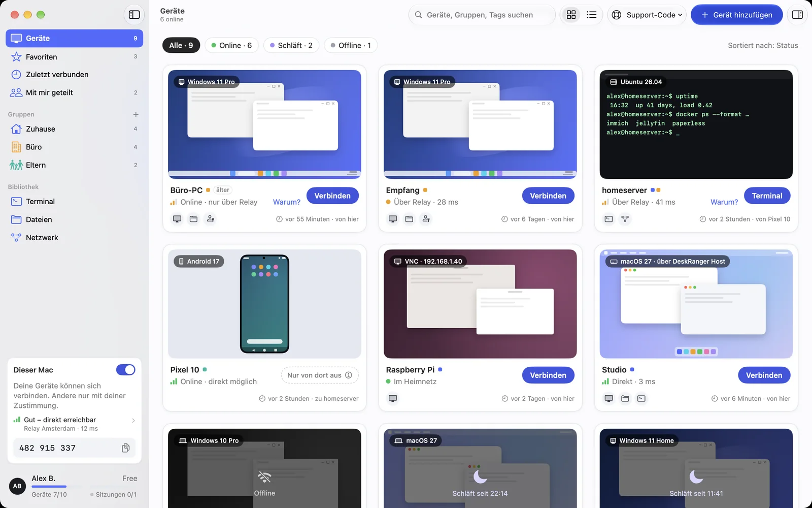Open sort options Sortiert nach: Status
This screenshot has width=812, height=508.
(x=763, y=45)
